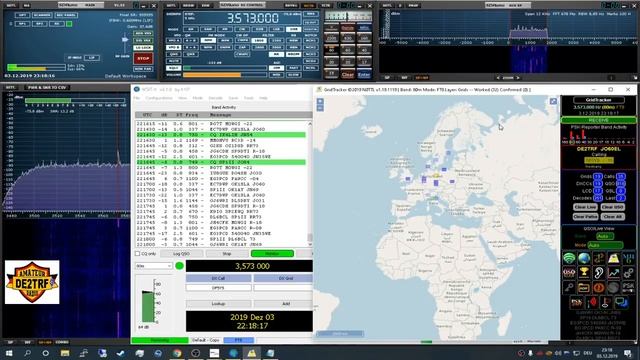Image resolution: width=640 pixels, height=360 pixels.
Task: Open the Help menu in WSJT-X
Action: coord(263,98)
